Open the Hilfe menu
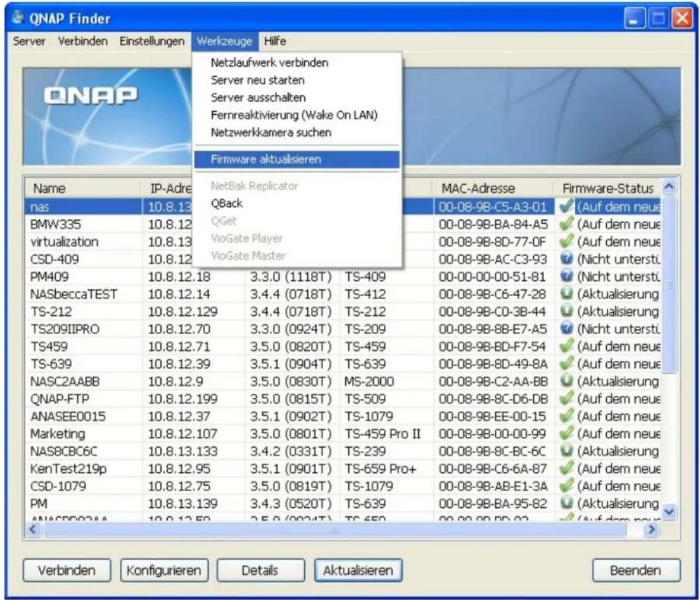This screenshot has height=600, width=700. click(x=275, y=41)
